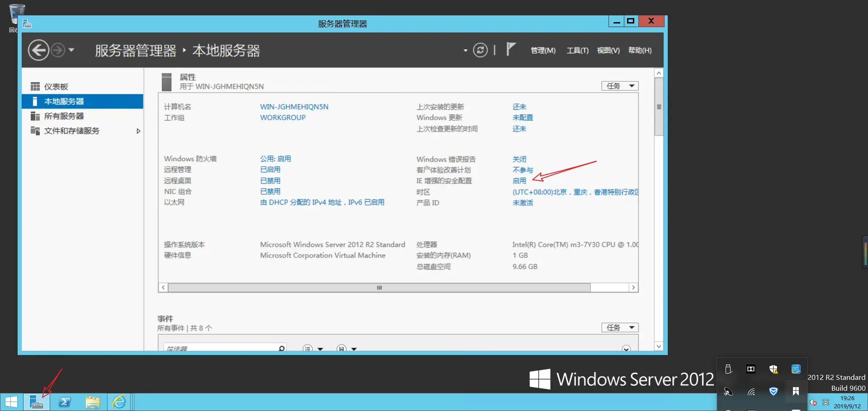Select 本地服务器 in the sidebar
The image size is (868, 411).
click(x=82, y=101)
